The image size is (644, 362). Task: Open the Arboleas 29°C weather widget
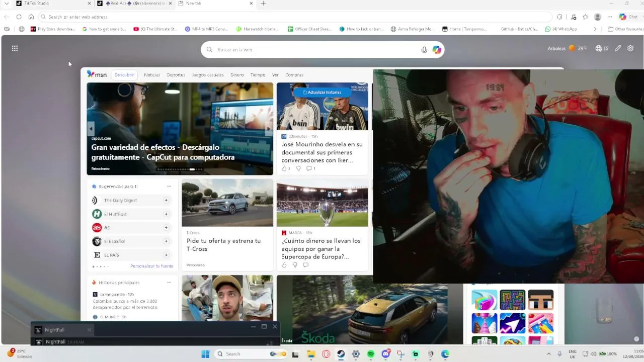coord(567,48)
